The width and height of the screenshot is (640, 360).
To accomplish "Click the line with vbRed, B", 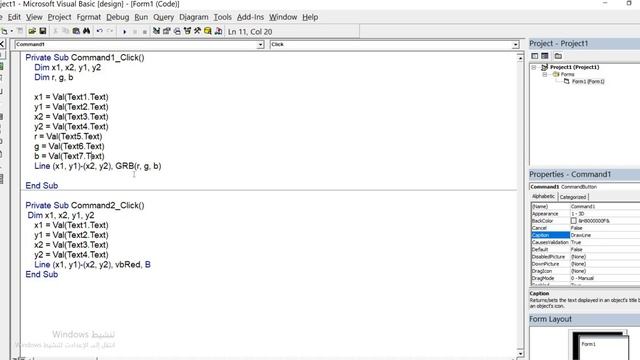I will click(92, 265).
